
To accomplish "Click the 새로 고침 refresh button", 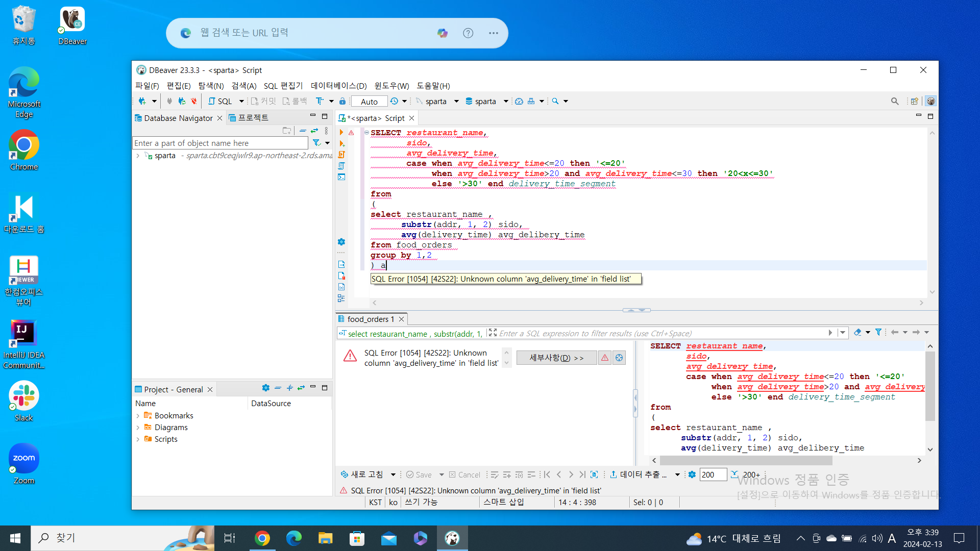I will (x=362, y=474).
